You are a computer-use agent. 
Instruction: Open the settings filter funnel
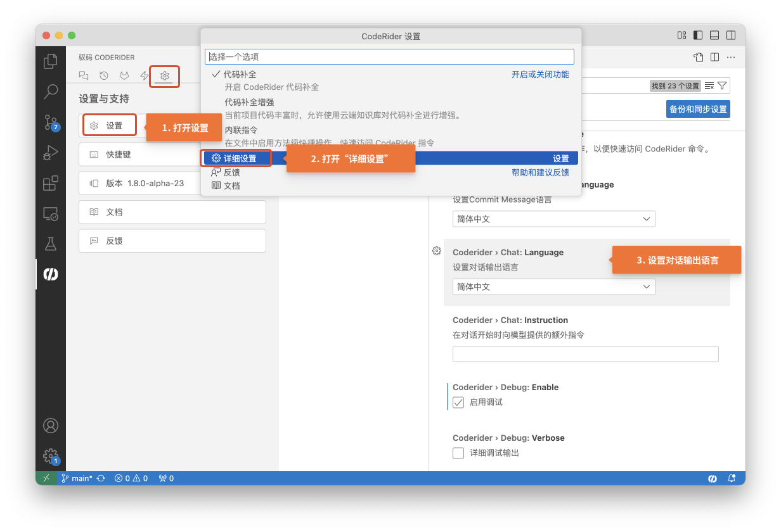[x=722, y=85]
